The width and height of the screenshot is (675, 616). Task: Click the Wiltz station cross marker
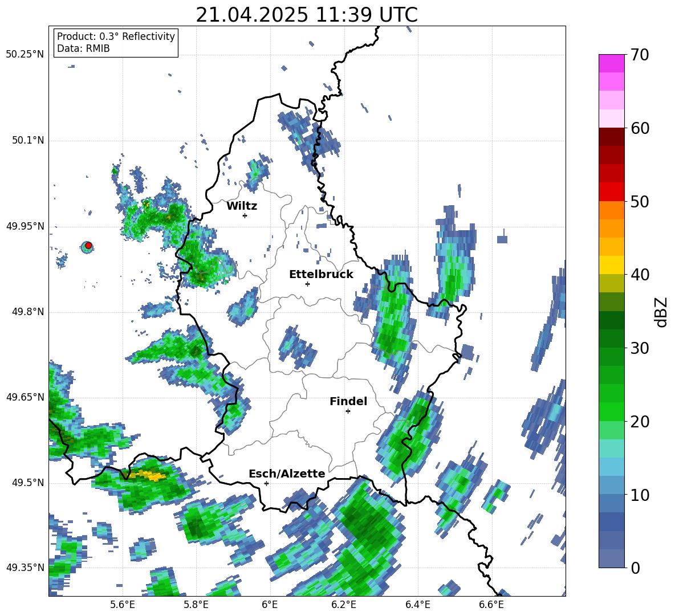coord(245,215)
